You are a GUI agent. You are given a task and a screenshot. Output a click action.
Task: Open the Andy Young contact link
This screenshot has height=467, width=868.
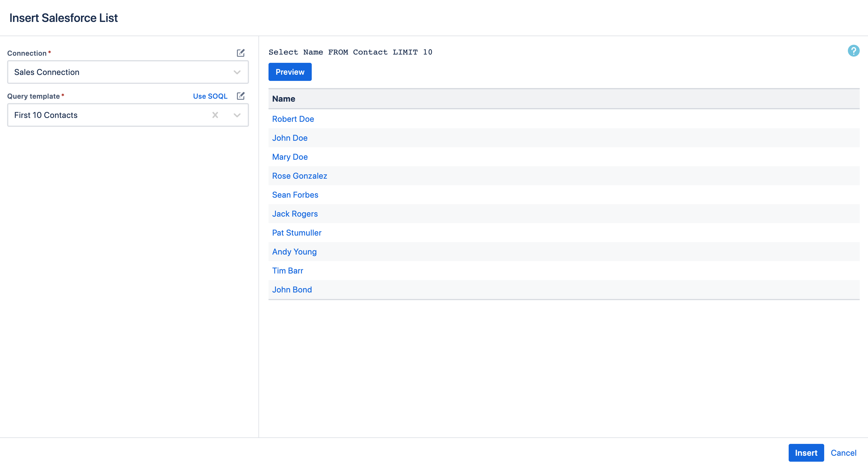pos(294,252)
